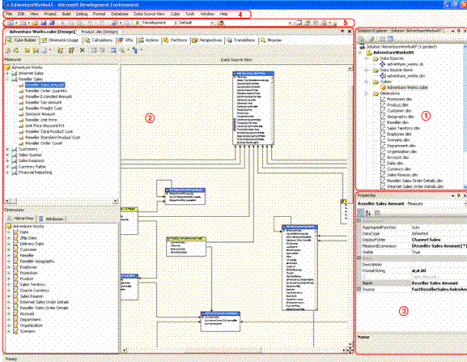Expand the Internet Sales measure group
Image resolution: width=467 pixels, height=362 pixels.
pyautogui.click(x=8, y=73)
